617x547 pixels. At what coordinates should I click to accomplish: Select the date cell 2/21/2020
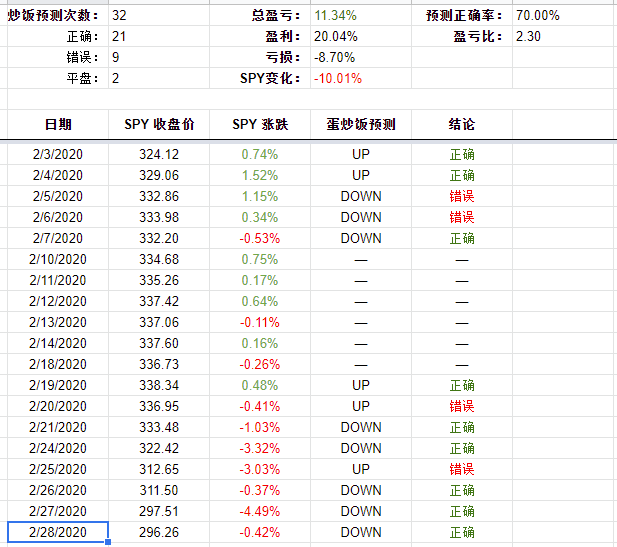(x=58, y=427)
